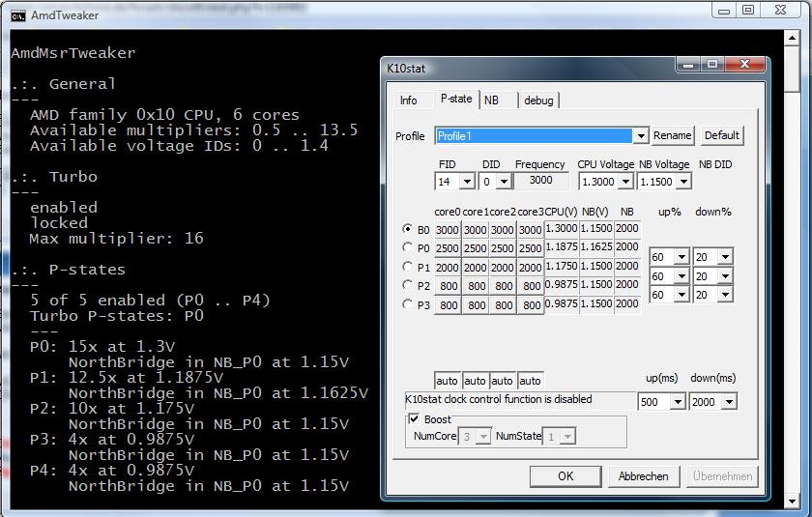Open the NB Voltage dropdown 1.1500
This screenshot has height=517, width=812.
(x=683, y=181)
